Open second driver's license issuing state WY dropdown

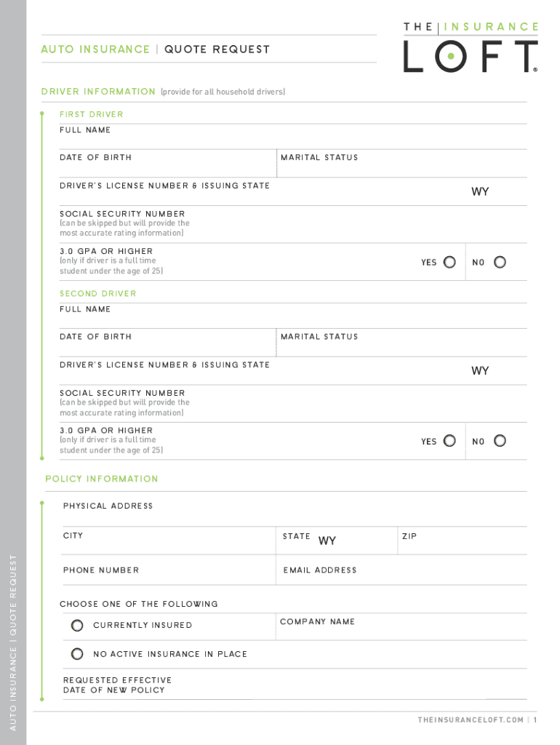480,371
